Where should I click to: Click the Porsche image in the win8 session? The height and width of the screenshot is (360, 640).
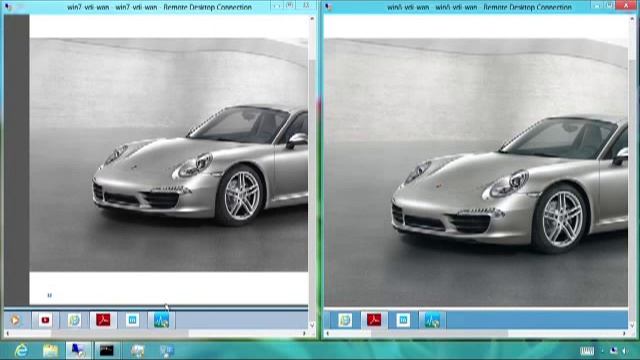476,172
